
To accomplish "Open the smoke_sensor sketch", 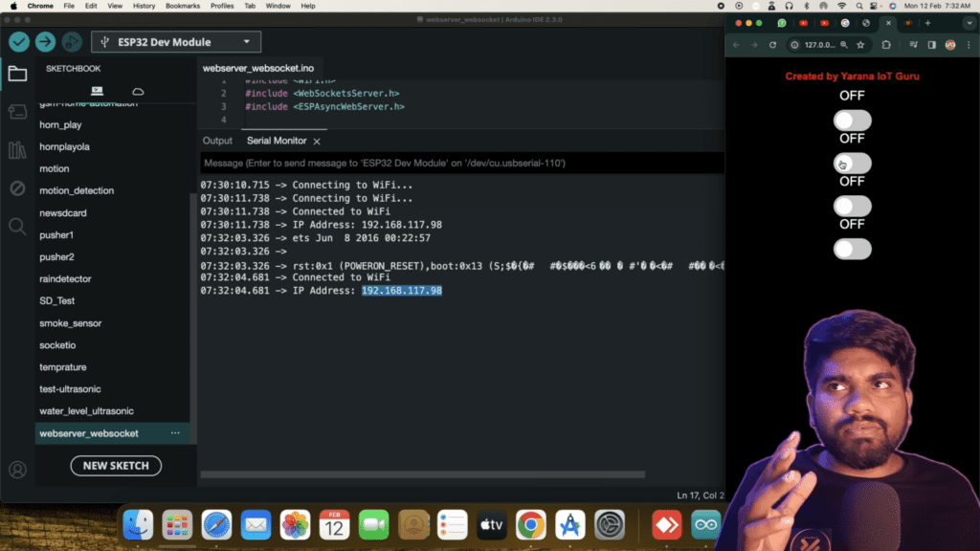I will coord(70,323).
